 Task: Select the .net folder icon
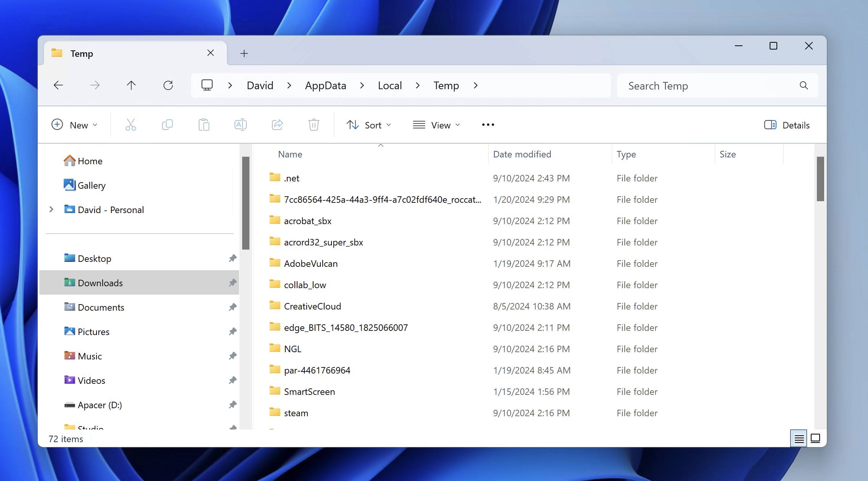click(275, 177)
